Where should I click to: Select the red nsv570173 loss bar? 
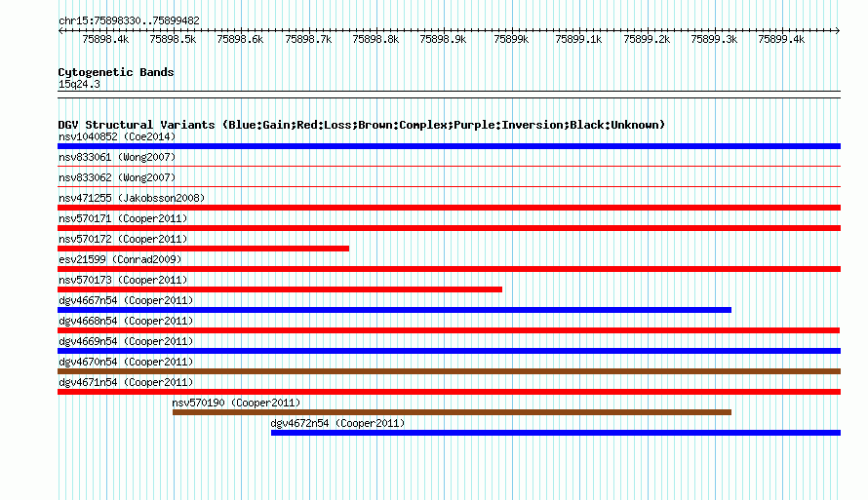(x=280, y=289)
